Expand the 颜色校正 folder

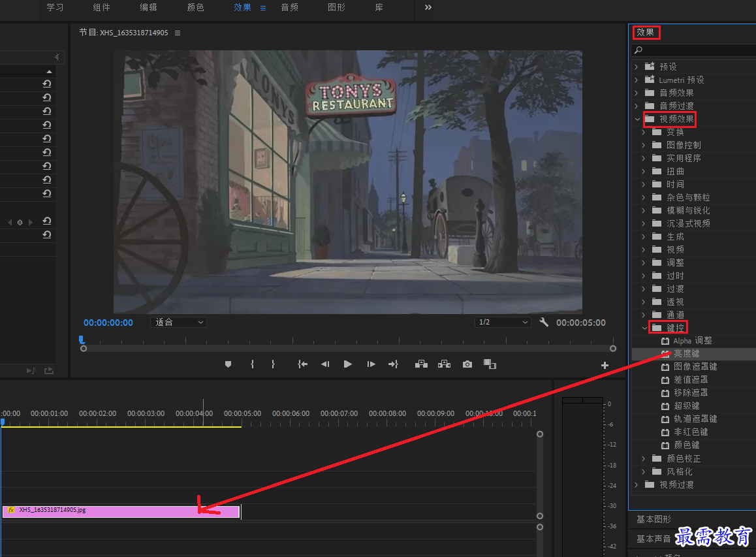(x=644, y=458)
